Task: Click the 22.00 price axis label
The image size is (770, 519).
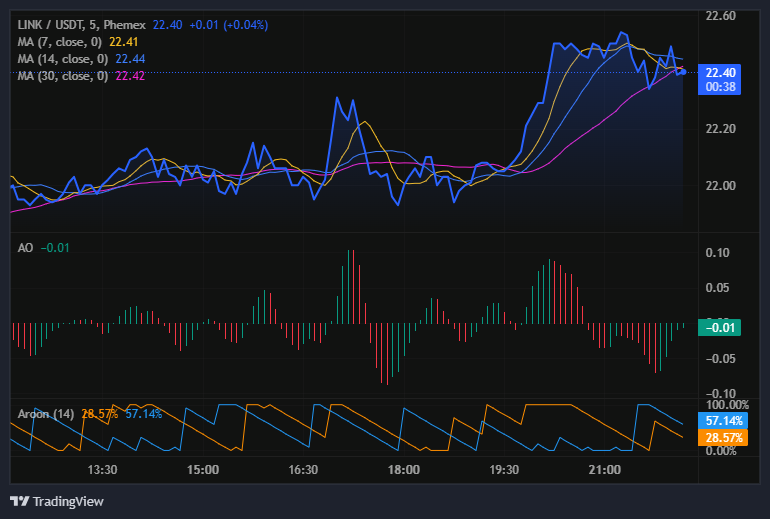Action: tap(720, 186)
